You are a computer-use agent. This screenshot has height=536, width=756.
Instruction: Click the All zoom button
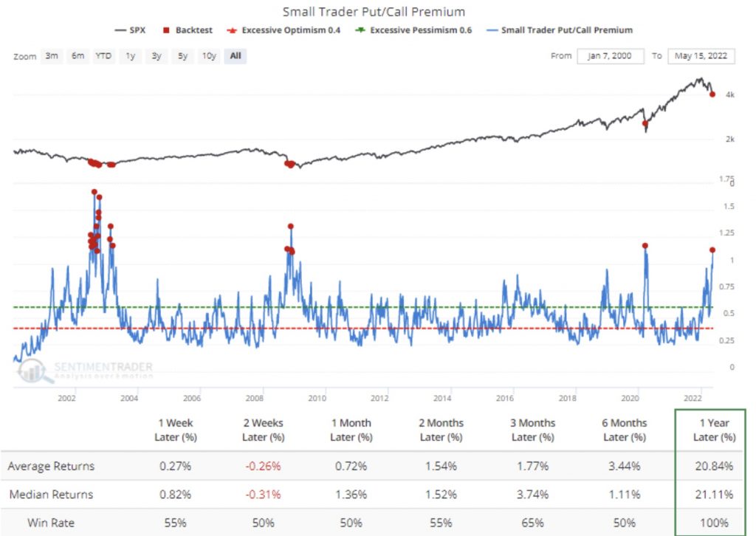[x=235, y=56]
